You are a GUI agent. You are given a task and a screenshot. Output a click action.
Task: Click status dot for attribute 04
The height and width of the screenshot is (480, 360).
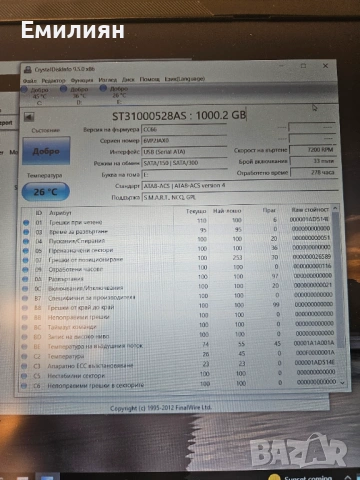pyautogui.click(x=26, y=241)
